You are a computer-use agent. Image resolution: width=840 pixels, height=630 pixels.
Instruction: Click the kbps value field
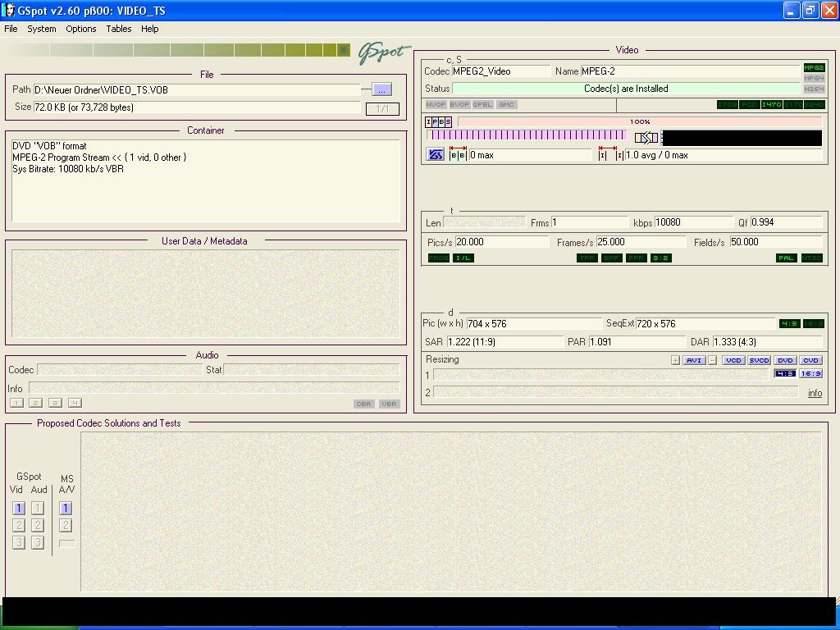click(x=693, y=222)
